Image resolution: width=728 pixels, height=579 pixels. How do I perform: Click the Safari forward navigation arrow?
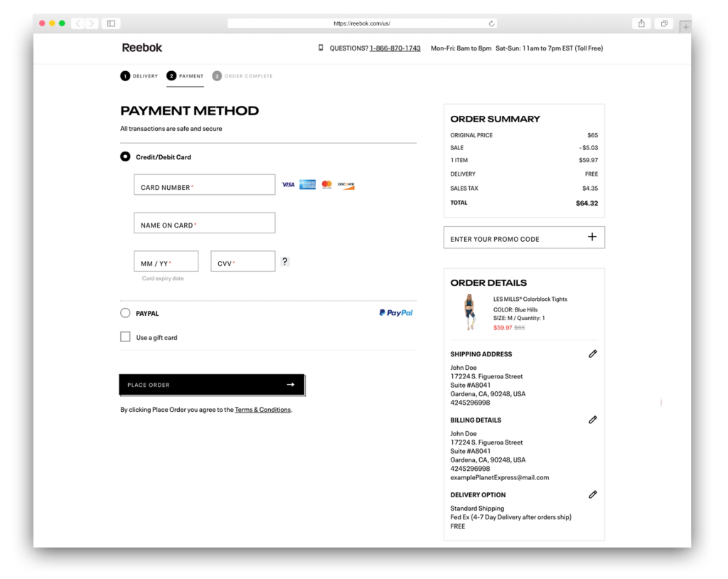92,23
